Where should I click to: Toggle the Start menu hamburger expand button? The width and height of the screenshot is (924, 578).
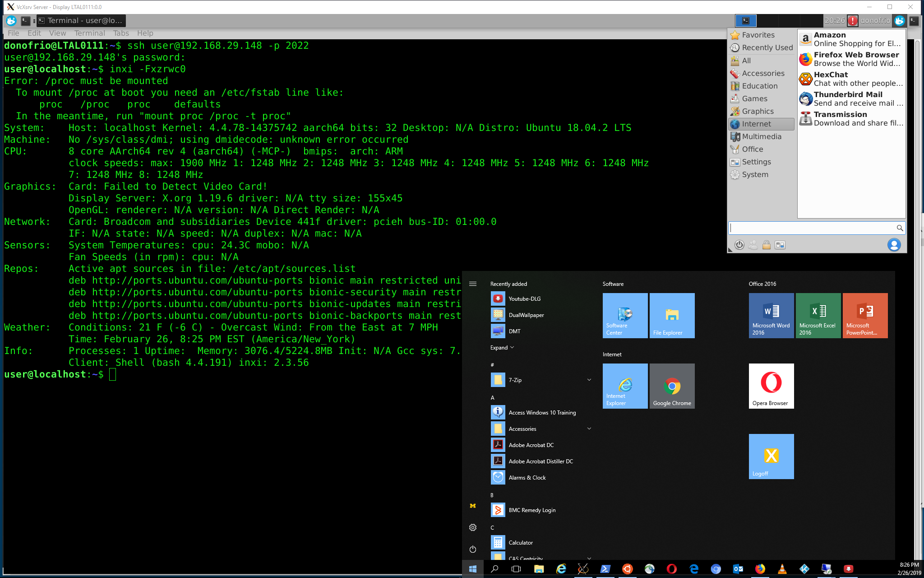click(472, 284)
